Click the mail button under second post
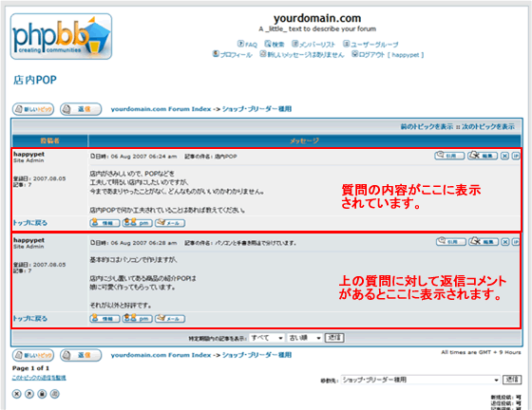Screen dimensions: 532x410 170,319
